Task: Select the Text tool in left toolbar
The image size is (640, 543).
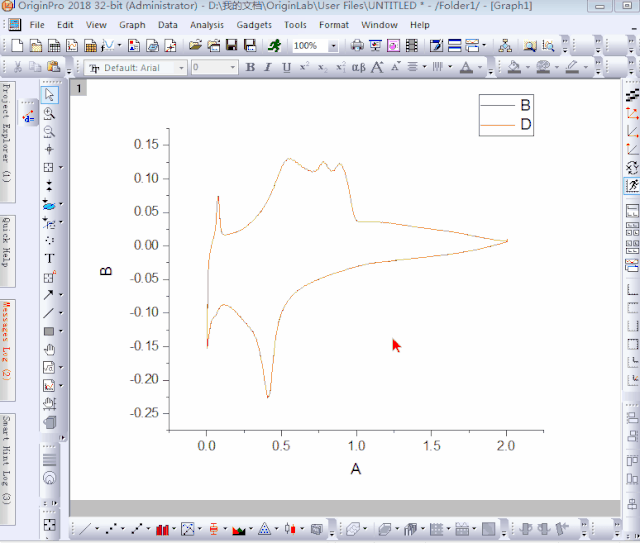Action: tap(50, 258)
